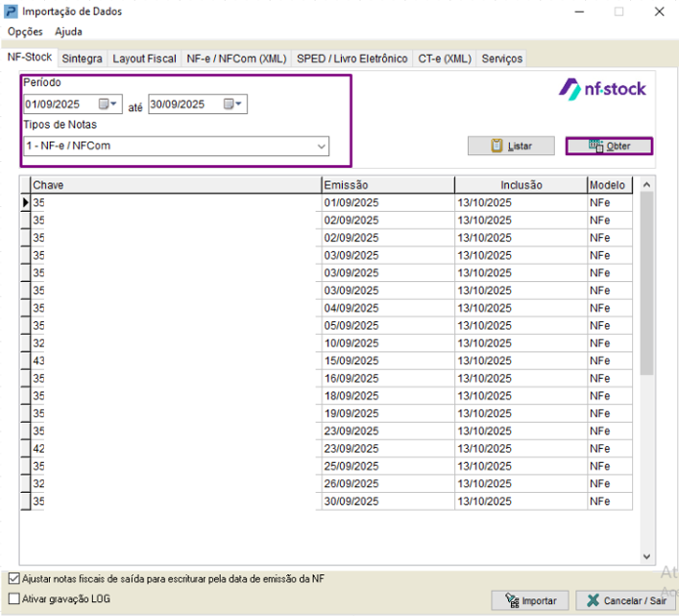Click scroll down arrow in table scrollbar
Image resolution: width=679 pixels, height=616 pixels.
[647, 556]
